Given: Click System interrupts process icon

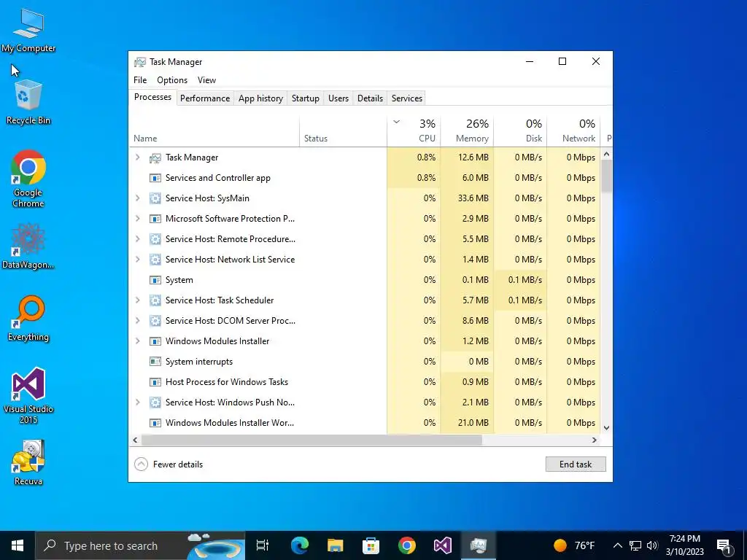Looking at the screenshot, I should [x=155, y=362].
